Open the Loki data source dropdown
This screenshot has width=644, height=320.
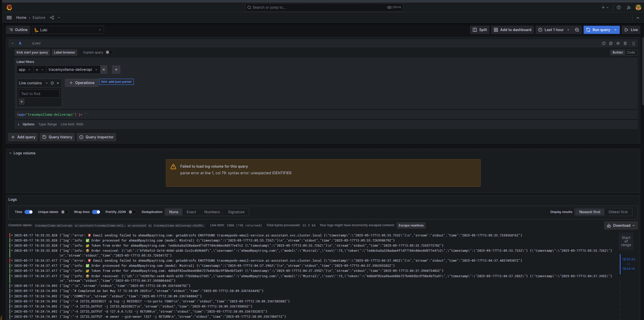(68, 30)
